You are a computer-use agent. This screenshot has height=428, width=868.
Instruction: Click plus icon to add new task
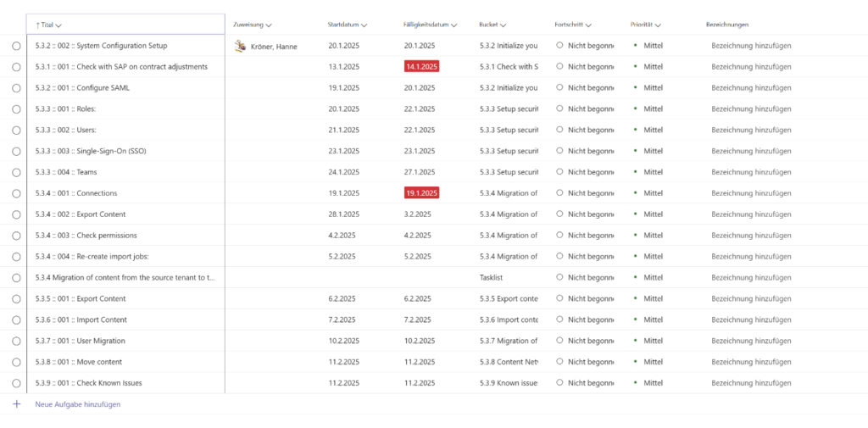coord(16,404)
